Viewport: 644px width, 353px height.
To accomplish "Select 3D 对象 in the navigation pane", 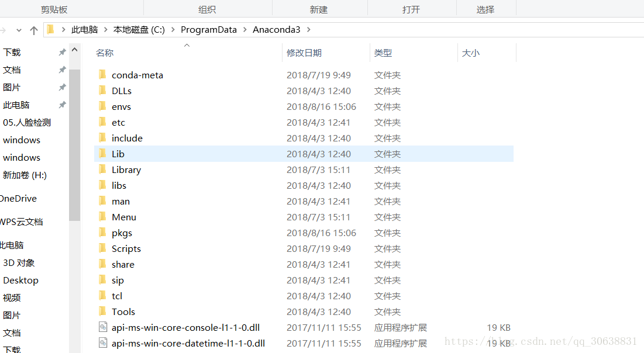I will pos(19,262).
